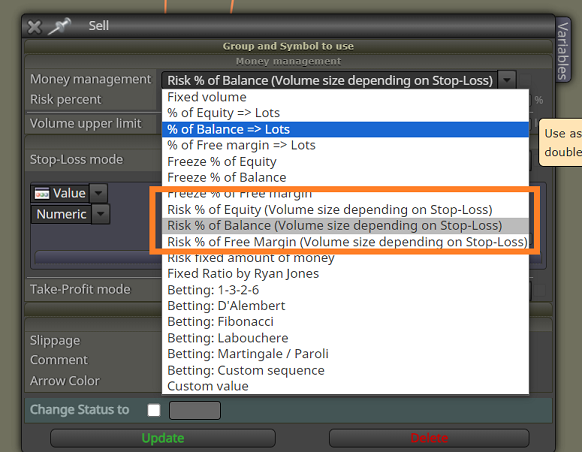582x452 pixels.
Task: Click the Volume upper limit label
Action: pos(86,123)
